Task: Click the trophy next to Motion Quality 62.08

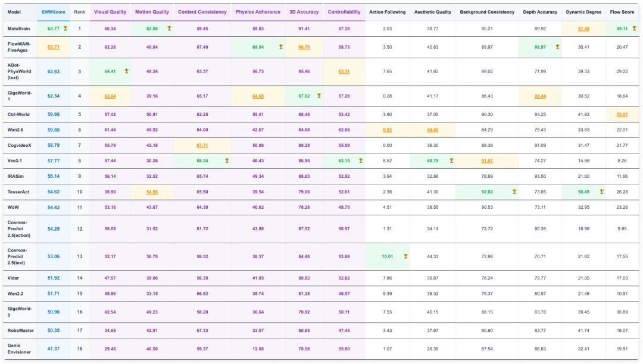Action: click(170, 29)
